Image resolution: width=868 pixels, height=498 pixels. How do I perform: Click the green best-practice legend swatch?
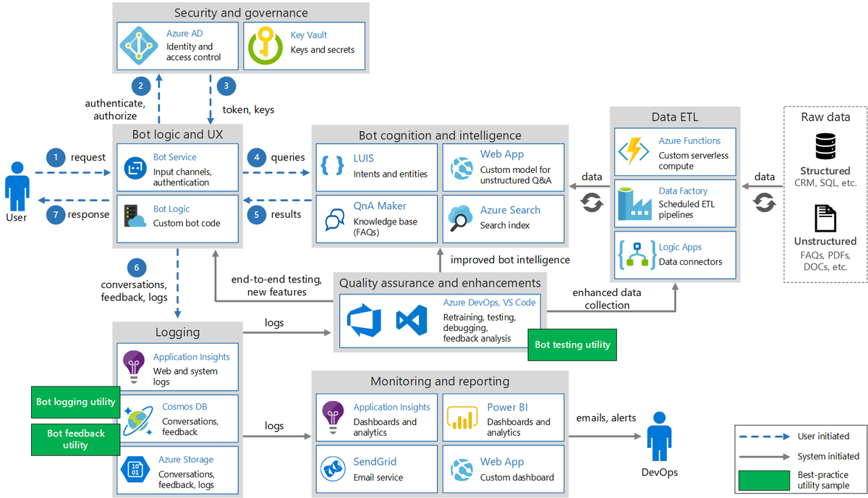(x=763, y=480)
